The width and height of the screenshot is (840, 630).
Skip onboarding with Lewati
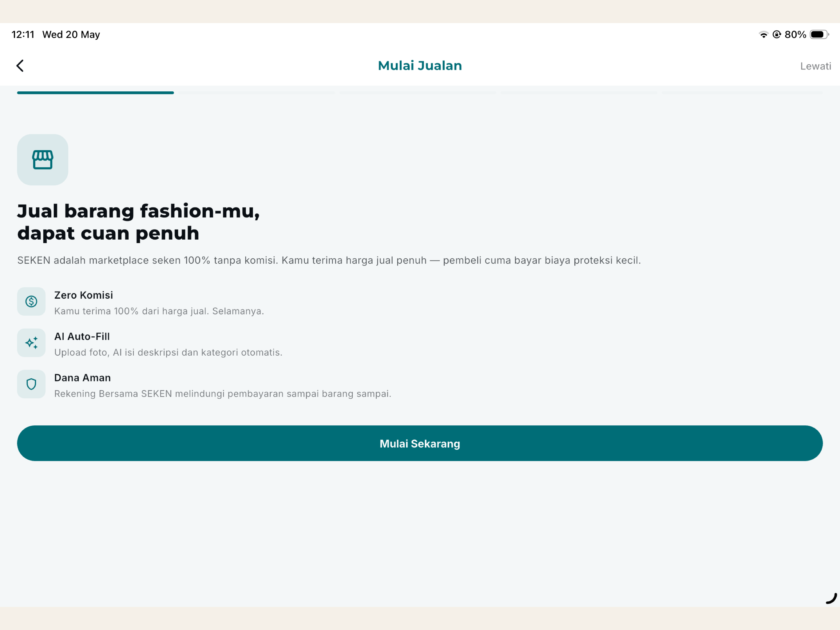click(x=815, y=66)
